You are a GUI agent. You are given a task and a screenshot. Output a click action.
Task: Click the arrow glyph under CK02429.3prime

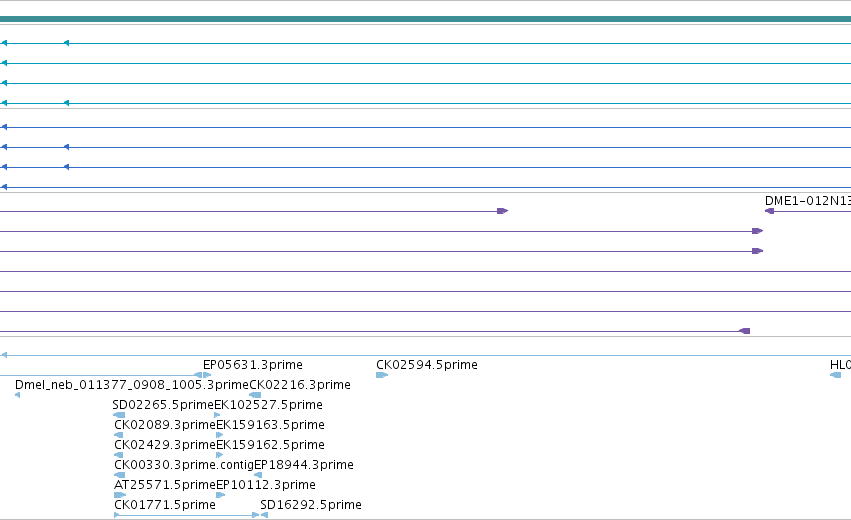118,455
